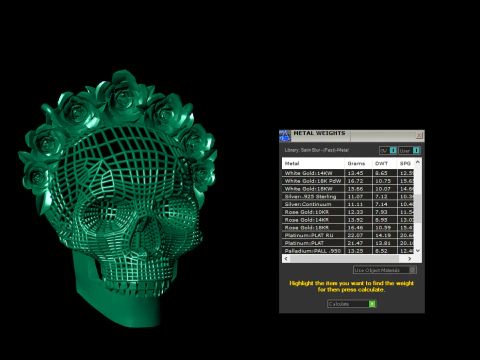The width and height of the screenshot is (480, 360).
Task: Select the Rose Gold:14KR row
Action: point(348,220)
